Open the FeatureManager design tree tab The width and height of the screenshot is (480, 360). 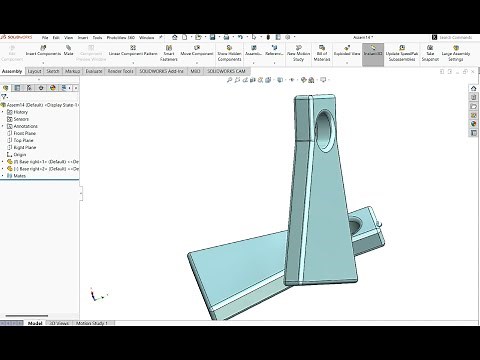click(5, 88)
